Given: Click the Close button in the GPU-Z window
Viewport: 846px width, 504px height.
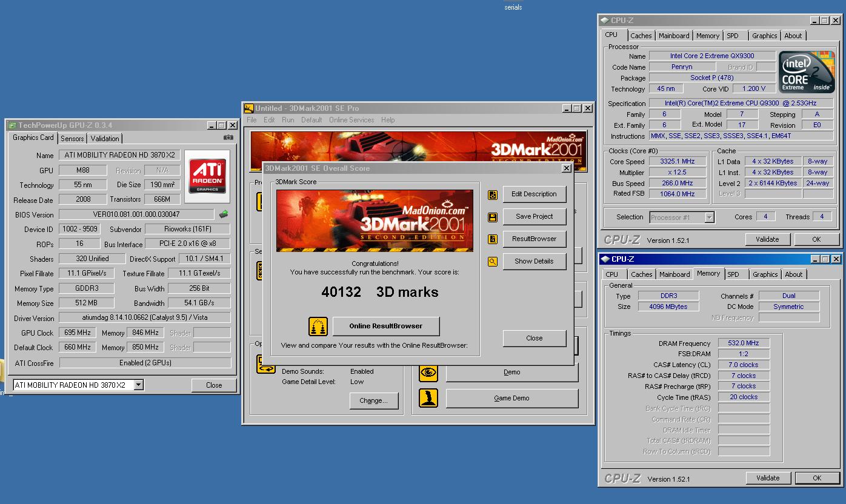Looking at the screenshot, I should pyautogui.click(x=214, y=385).
